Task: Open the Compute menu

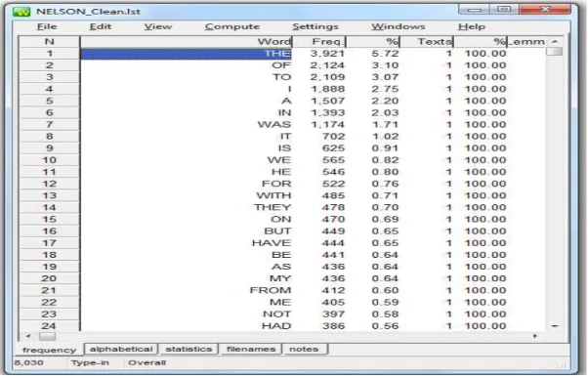Action: coord(232,26)
